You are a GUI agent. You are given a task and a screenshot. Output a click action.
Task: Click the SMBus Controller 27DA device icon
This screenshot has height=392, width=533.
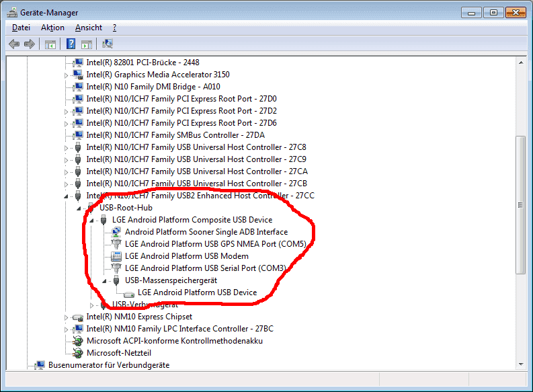click(x=78, y=135)
